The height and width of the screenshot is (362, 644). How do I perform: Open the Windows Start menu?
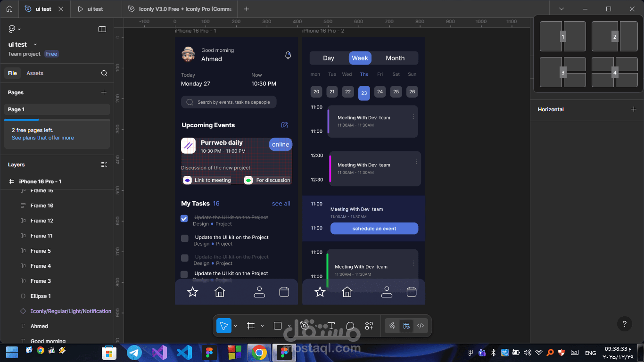pyautogui.click(x=12, y=352)
